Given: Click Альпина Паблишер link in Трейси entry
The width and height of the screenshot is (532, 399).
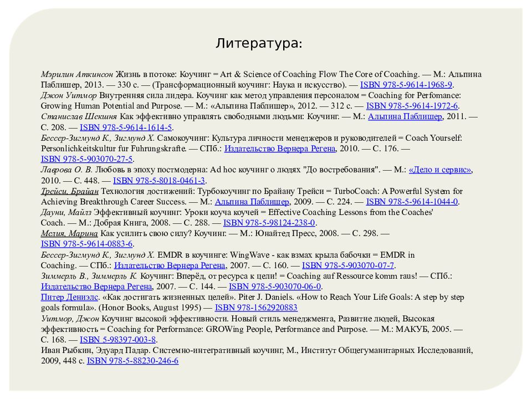Looking at the screenshot, I should (x=252, y=202).
